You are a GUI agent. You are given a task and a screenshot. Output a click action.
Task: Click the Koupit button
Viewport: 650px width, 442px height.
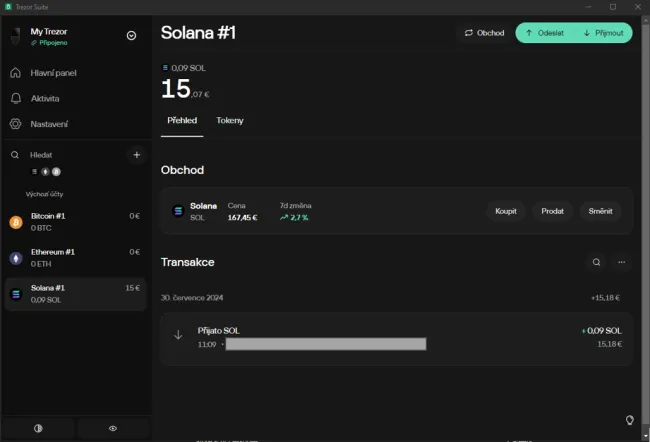506,211
